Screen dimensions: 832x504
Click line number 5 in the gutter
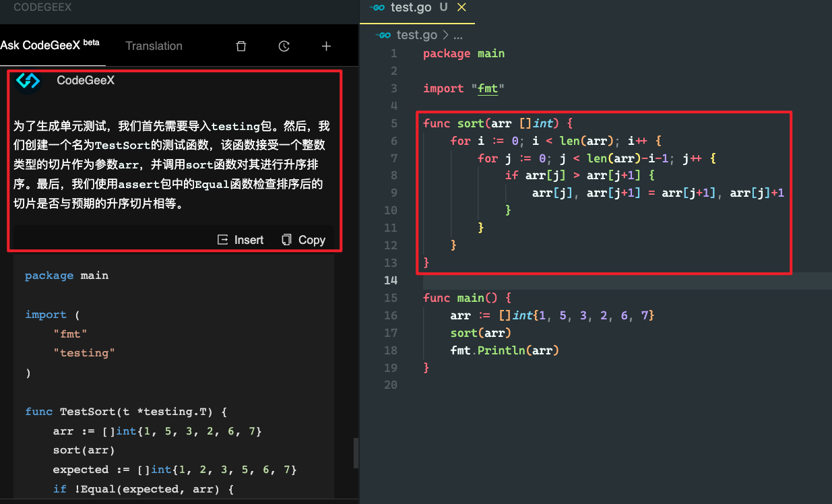[393, 124]
